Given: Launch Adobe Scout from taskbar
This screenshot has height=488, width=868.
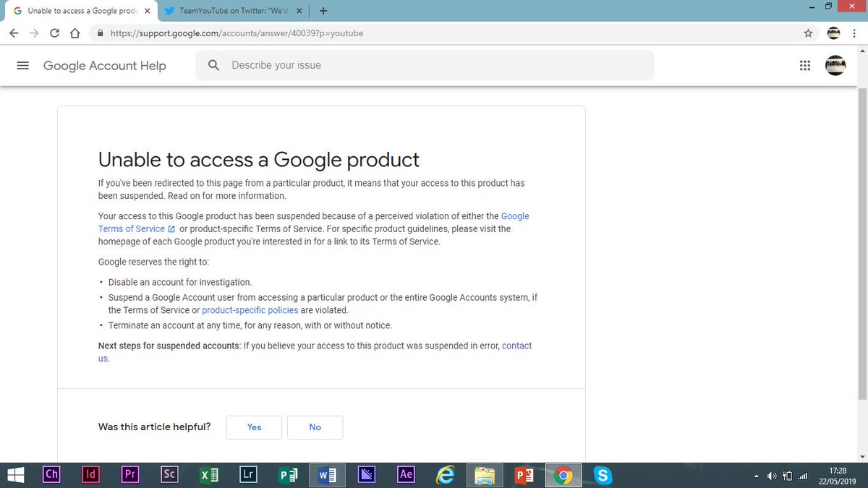Looking at the screenshot, I should click(x=169, y=474).
